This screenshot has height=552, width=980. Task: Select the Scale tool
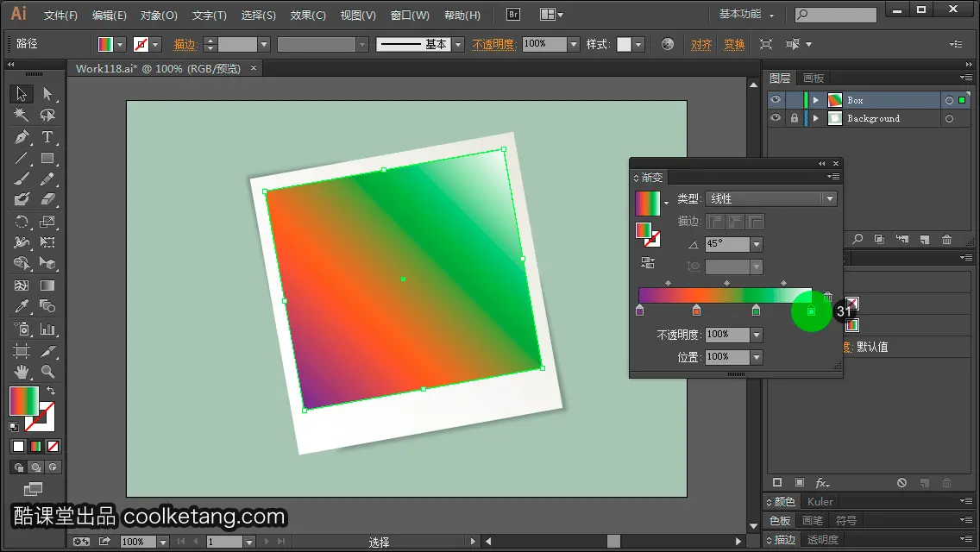pyautogui.click(x=47, y=222)
